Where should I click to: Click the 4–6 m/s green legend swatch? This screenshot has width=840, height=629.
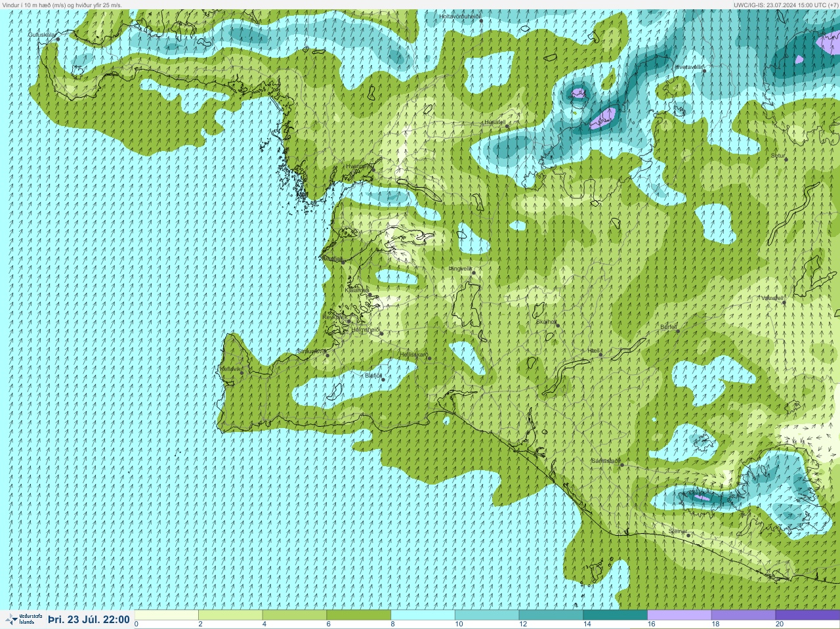295,615
